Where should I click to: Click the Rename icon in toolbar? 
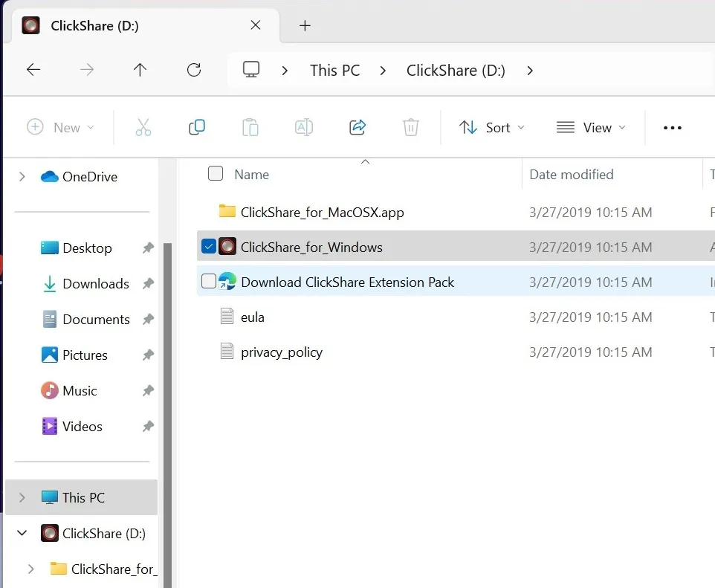[x=304, y=127]
